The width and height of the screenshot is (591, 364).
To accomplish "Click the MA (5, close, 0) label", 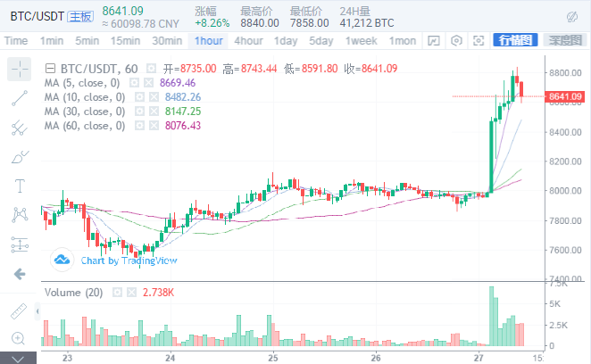I will pyautogui.click(x=82, y=83).
